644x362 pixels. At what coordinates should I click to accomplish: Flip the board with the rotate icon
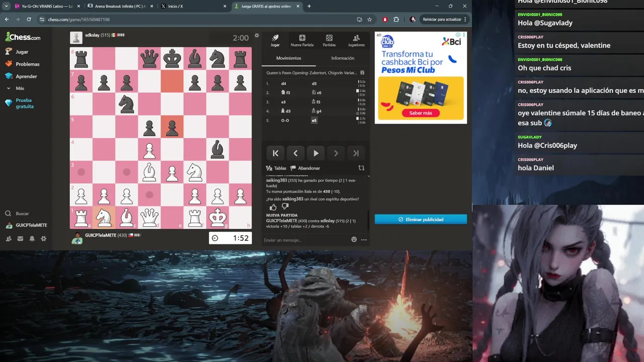pyautogui.click(x=361, y=168)
